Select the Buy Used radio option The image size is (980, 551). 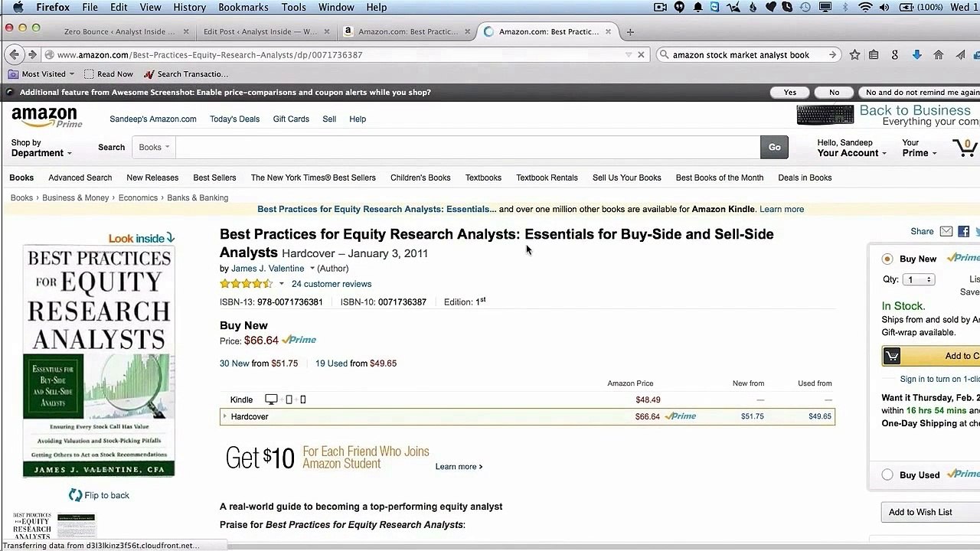point(887,474)
